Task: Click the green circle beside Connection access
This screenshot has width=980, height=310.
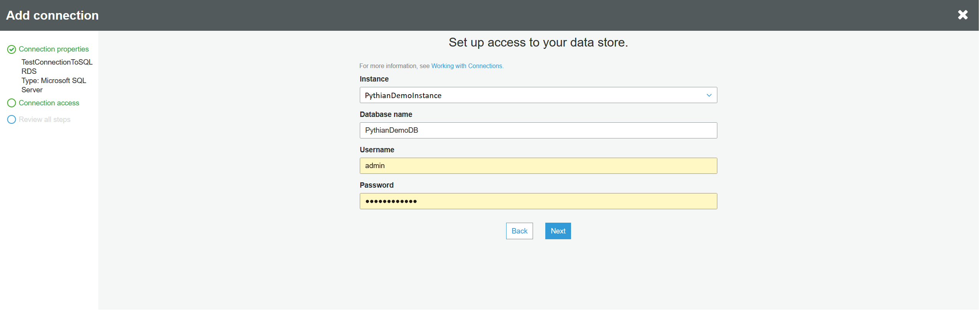Action: 12,103
